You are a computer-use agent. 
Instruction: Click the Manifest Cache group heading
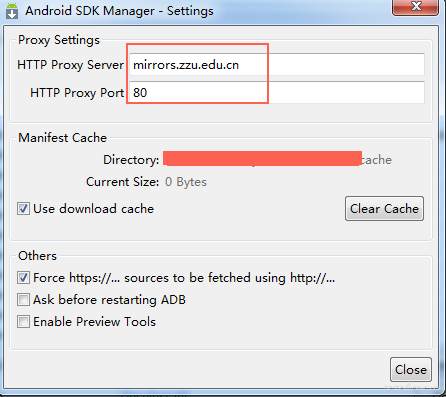(x=62, y=138)
